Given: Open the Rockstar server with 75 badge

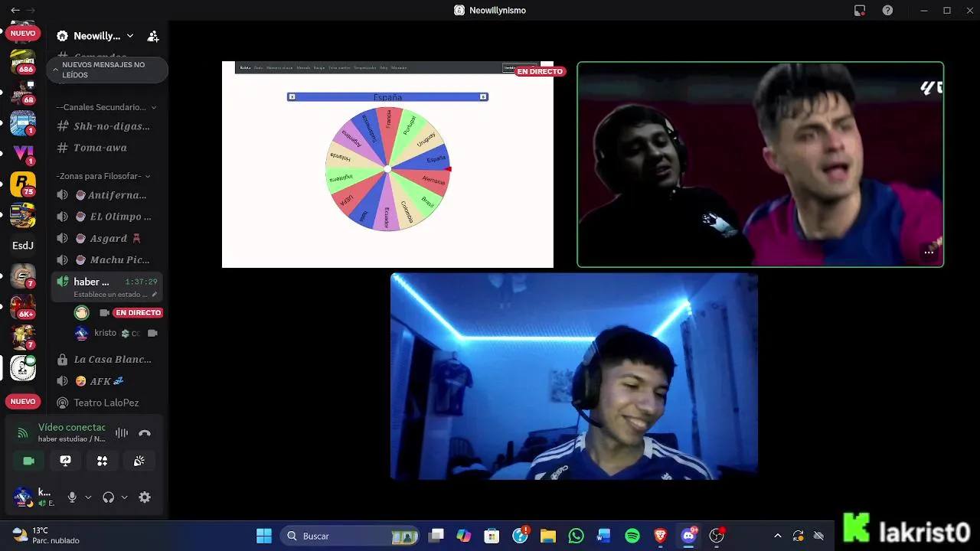Looking at the screenshot, I should coord(23,184).
